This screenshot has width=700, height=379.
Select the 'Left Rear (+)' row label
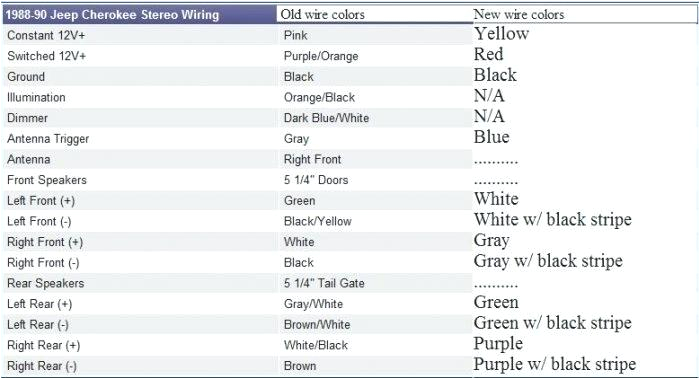[x=40, y=304]
